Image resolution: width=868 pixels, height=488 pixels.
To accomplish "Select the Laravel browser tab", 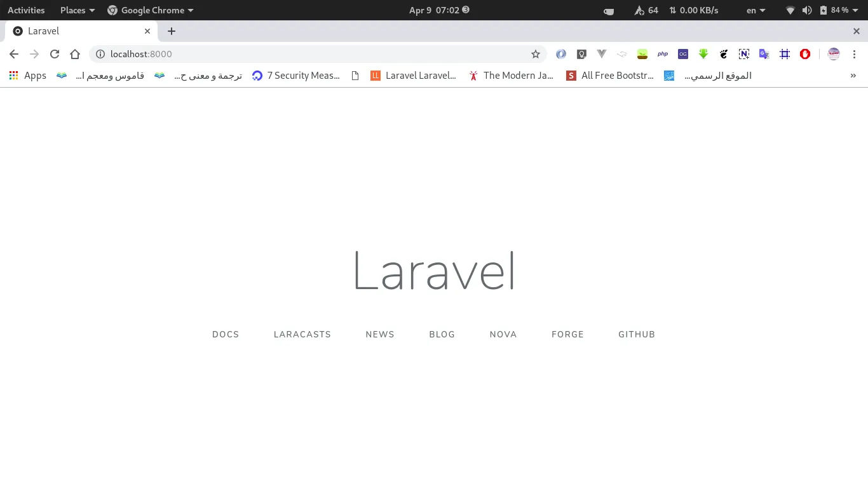I will tap(81, 31).
